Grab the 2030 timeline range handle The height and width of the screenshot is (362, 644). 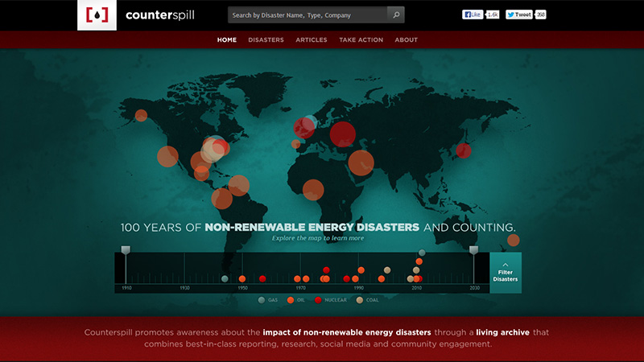pyautogui.click(x=473, y=250)
